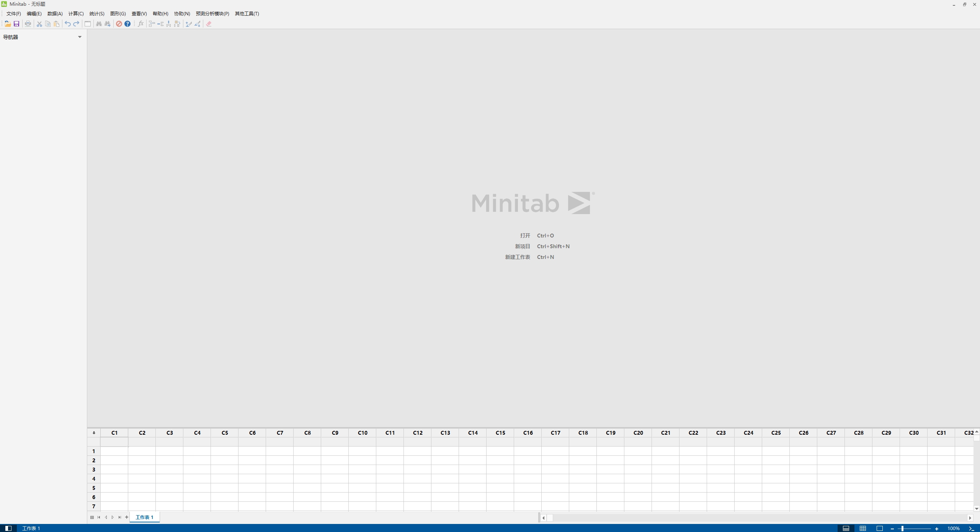Select the C20 column header
The height and width of the screenshot is (532, 980).
638,433
